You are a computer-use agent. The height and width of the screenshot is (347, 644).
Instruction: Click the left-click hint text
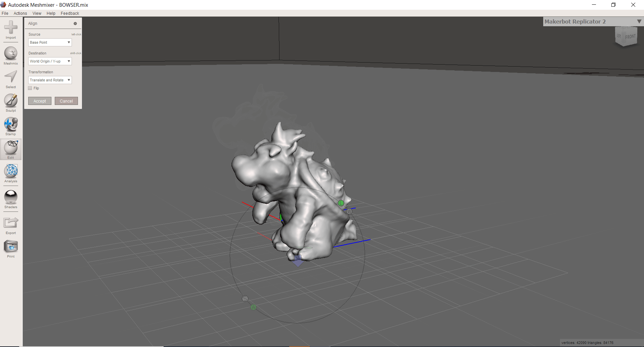click(76, 34)
